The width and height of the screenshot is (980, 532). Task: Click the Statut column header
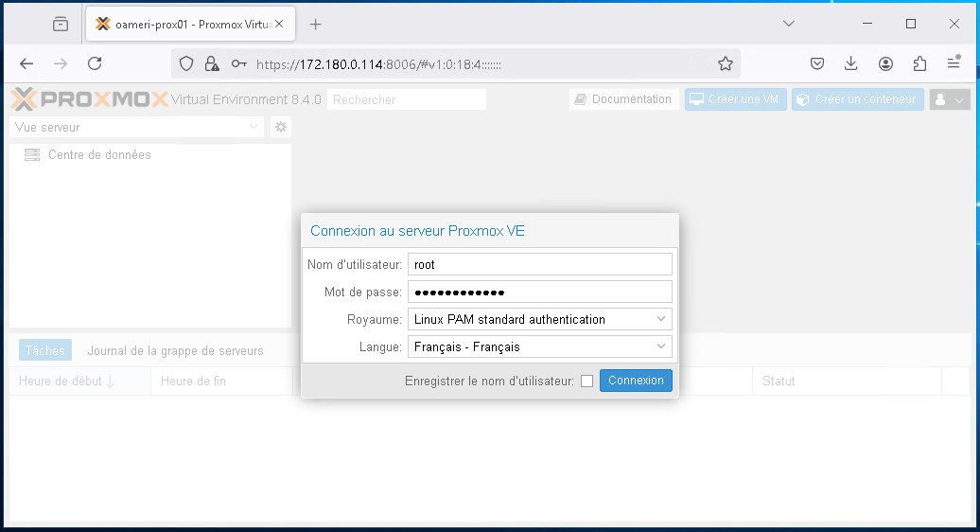[847, 381]
